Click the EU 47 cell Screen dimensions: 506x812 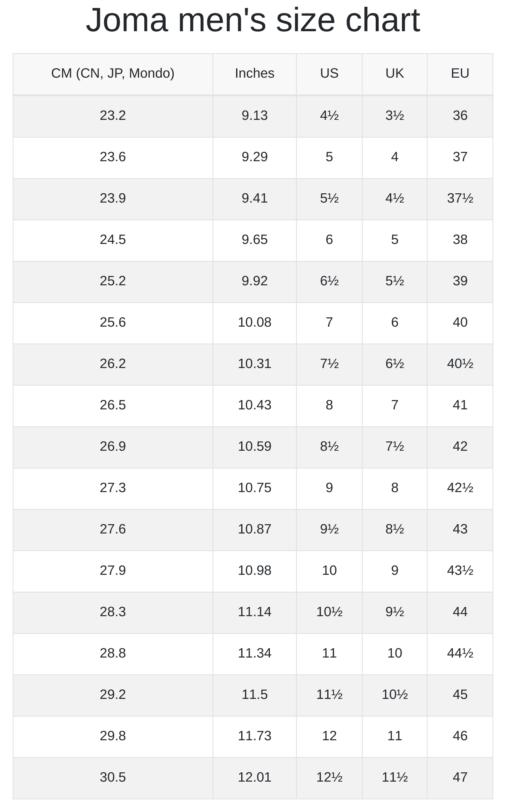pyautogui.click(x=460, y=777)
